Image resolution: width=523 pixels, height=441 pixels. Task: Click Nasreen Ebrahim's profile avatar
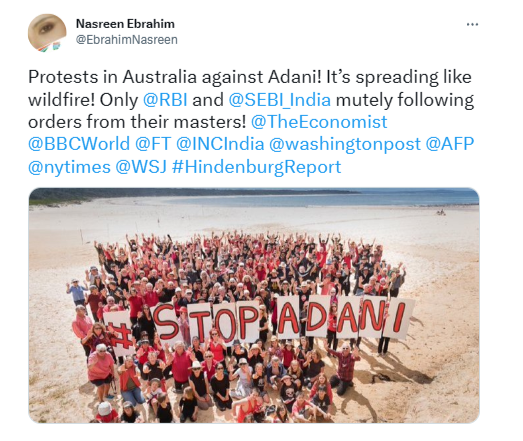[x=47, y=33]
